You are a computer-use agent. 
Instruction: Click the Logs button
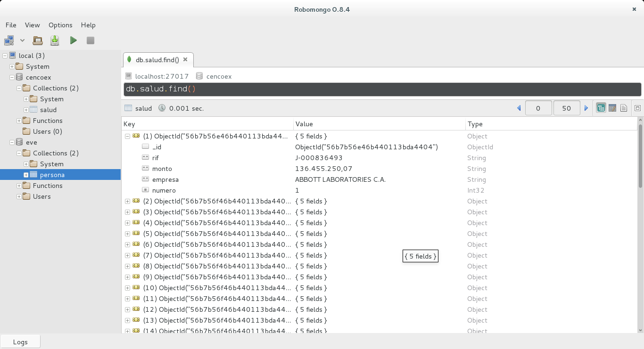20,342
